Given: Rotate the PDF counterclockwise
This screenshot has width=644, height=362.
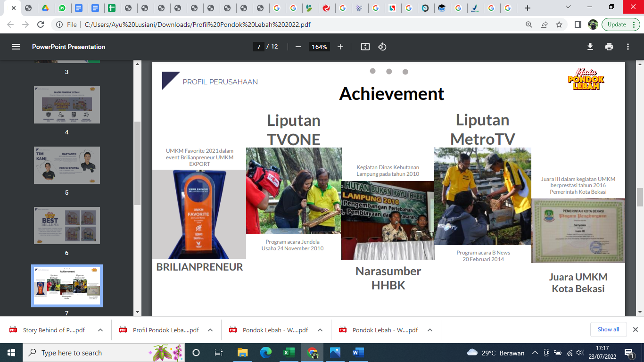Looking at the screenshot, I should (382, 47).
